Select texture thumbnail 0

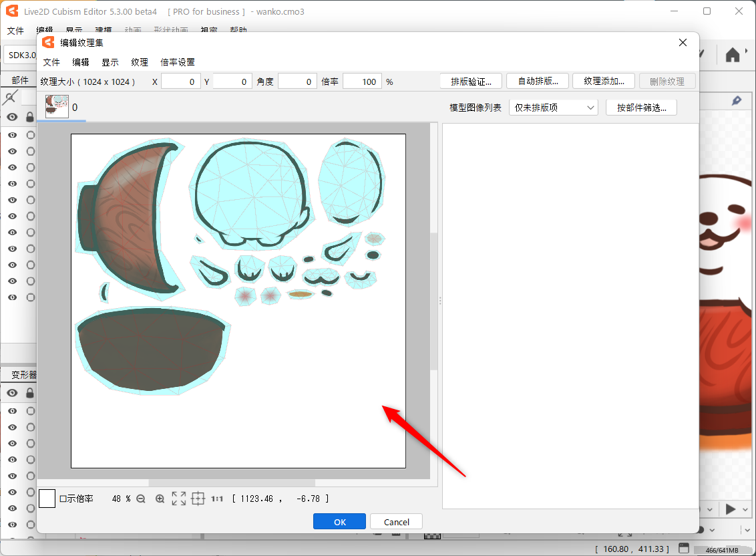tap(57, 107)
